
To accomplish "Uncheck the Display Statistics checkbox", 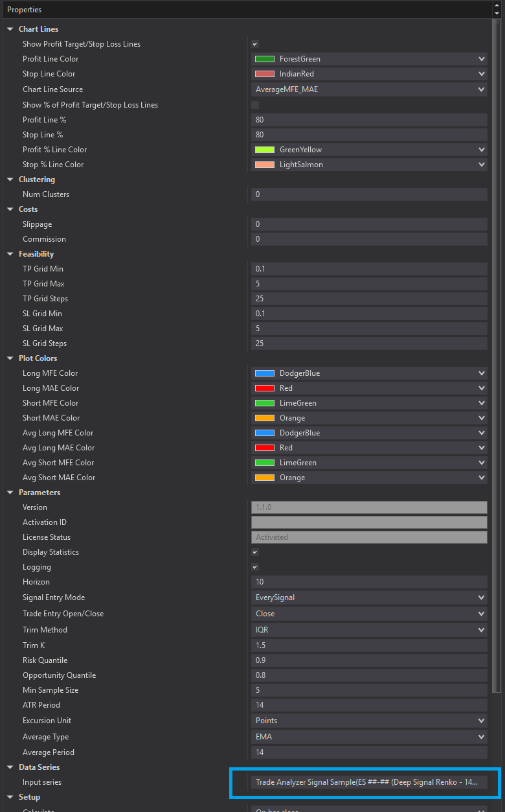I will click(x=255, y=552).
